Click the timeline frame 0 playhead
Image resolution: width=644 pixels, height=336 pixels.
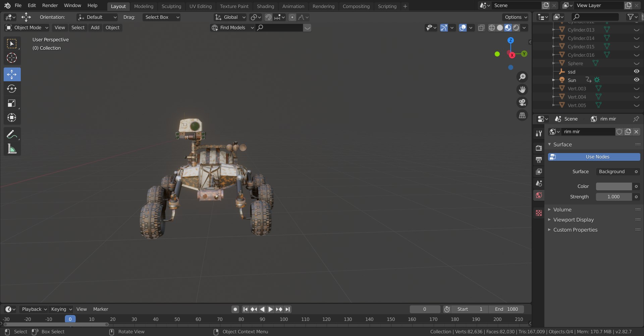pos(70,319)
